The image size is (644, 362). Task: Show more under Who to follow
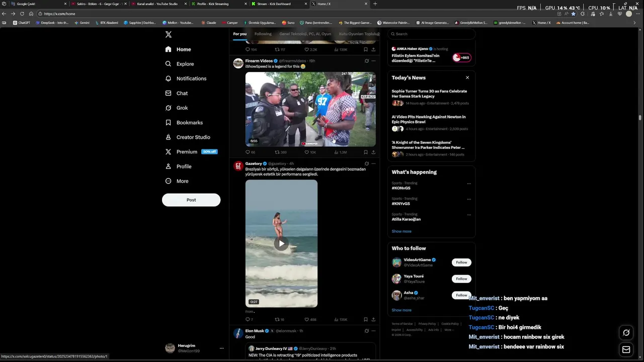point(401,310)
